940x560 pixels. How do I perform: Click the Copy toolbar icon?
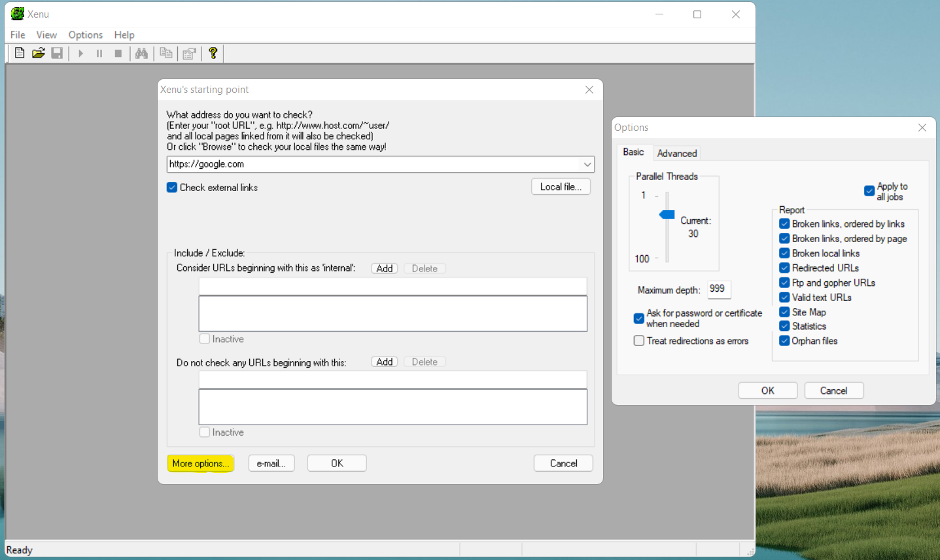[x=166, y=53]
